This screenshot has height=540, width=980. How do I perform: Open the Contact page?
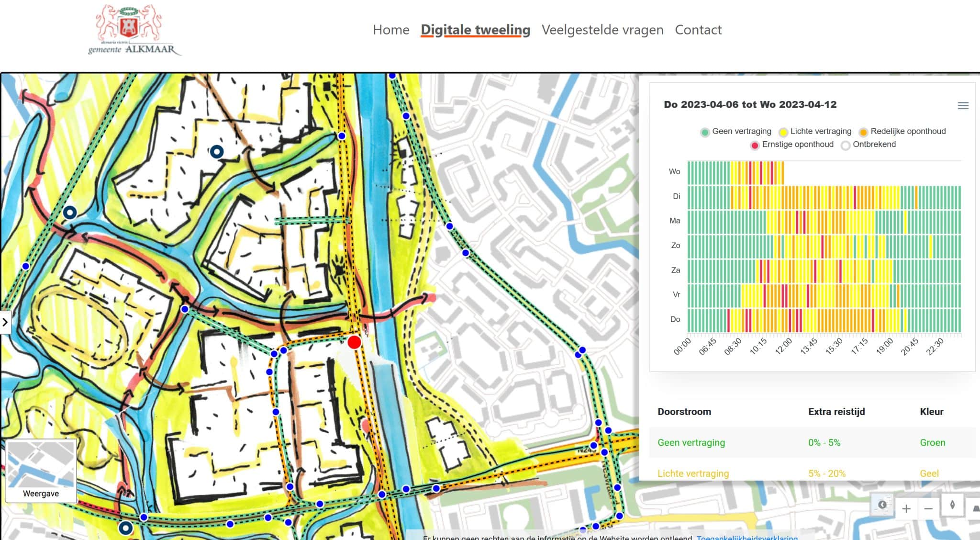[698, 30]
